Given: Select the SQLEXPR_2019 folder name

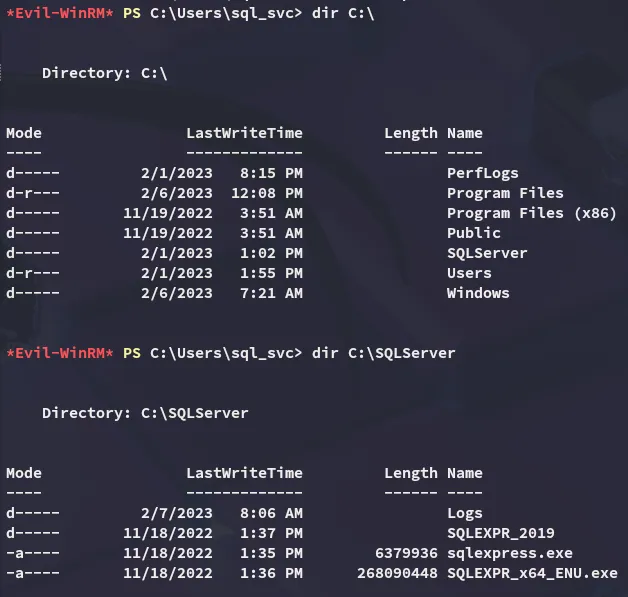Looking at the screenshot, I should pyautogui.click(x=500, y=533).
